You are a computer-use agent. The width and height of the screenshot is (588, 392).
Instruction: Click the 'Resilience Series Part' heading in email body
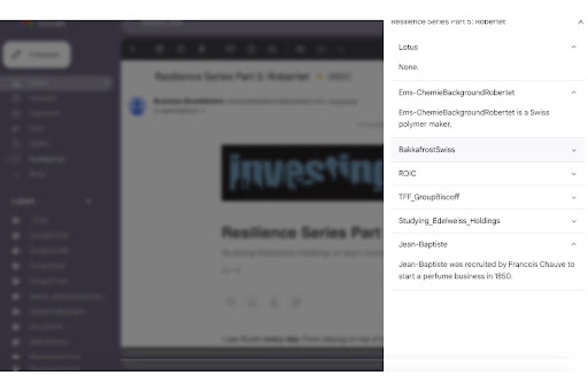(301, 232)
